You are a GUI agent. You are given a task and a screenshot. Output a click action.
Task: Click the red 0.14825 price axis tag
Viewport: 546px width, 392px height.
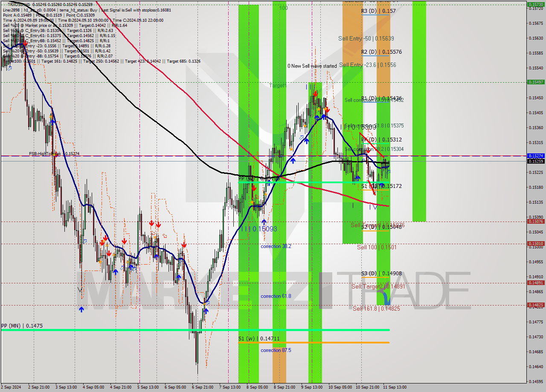pyautogui.click(x=536, y=305)
